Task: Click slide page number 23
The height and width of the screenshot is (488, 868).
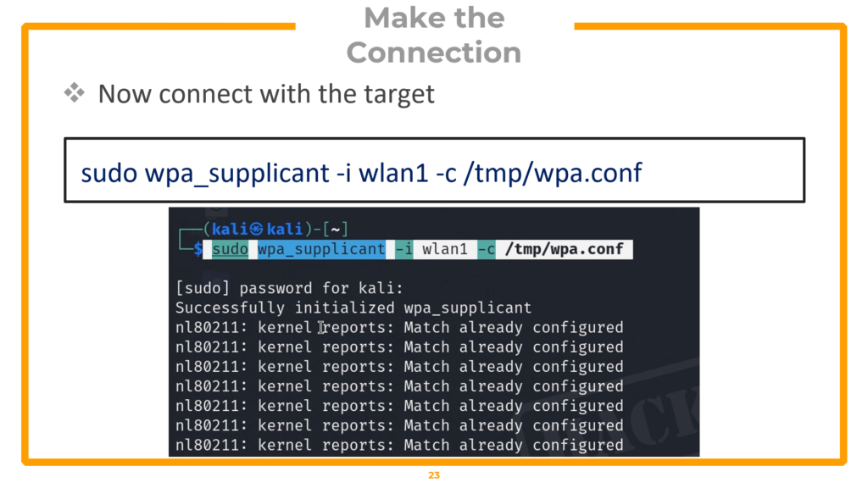Action: coord(434,476)
